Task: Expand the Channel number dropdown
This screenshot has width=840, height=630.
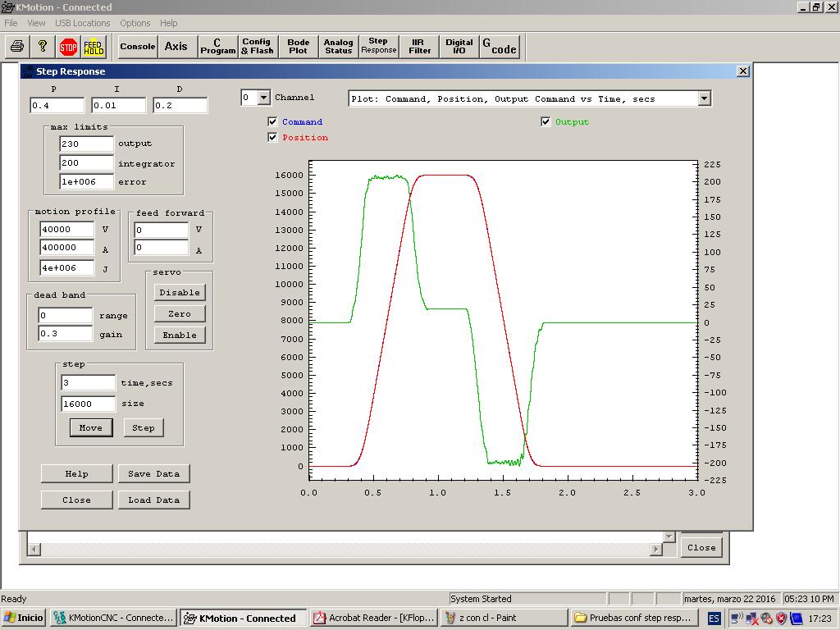Action: [x=263, y=98]
